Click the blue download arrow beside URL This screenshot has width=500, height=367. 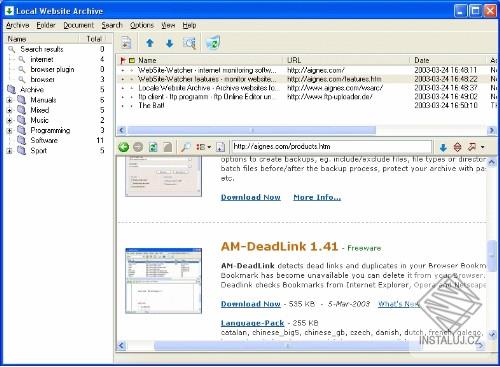(x=443, y=147)
